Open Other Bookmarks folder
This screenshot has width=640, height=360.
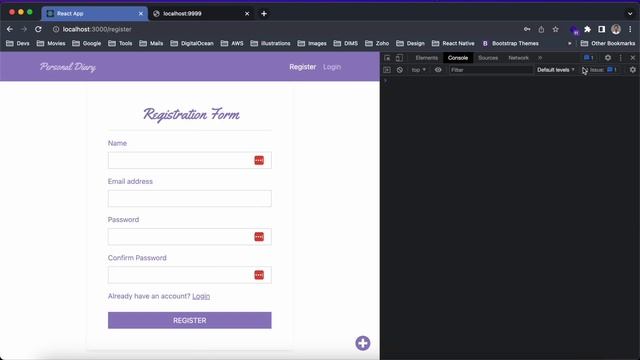608,43
